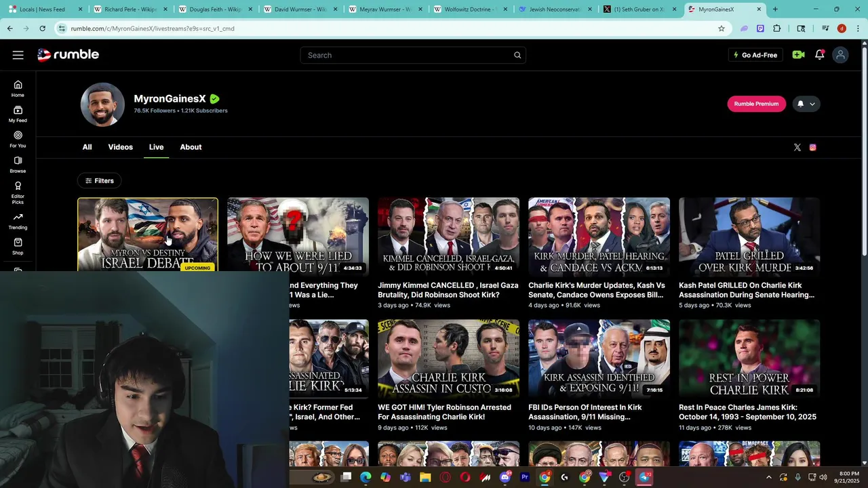868x488 pixels.
Task: Open Charlie Kirk's Murder Updates video title
Action: (596, 290)
